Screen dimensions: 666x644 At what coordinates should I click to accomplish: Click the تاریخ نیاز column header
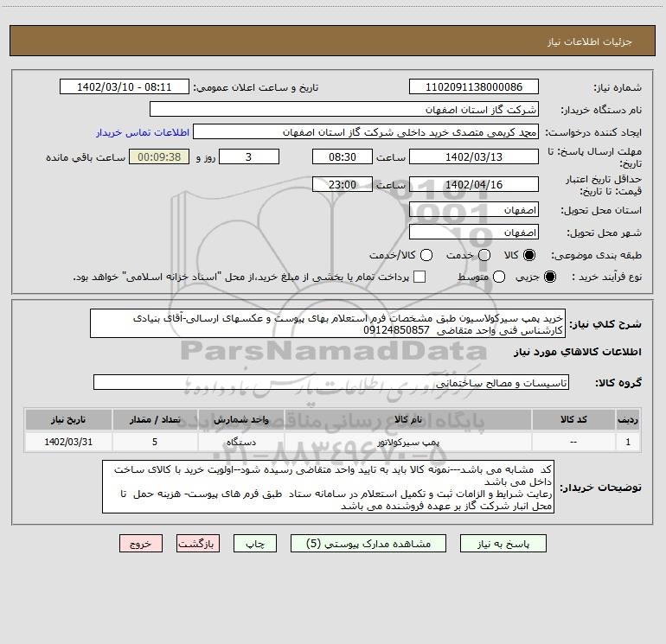[68, 419]
